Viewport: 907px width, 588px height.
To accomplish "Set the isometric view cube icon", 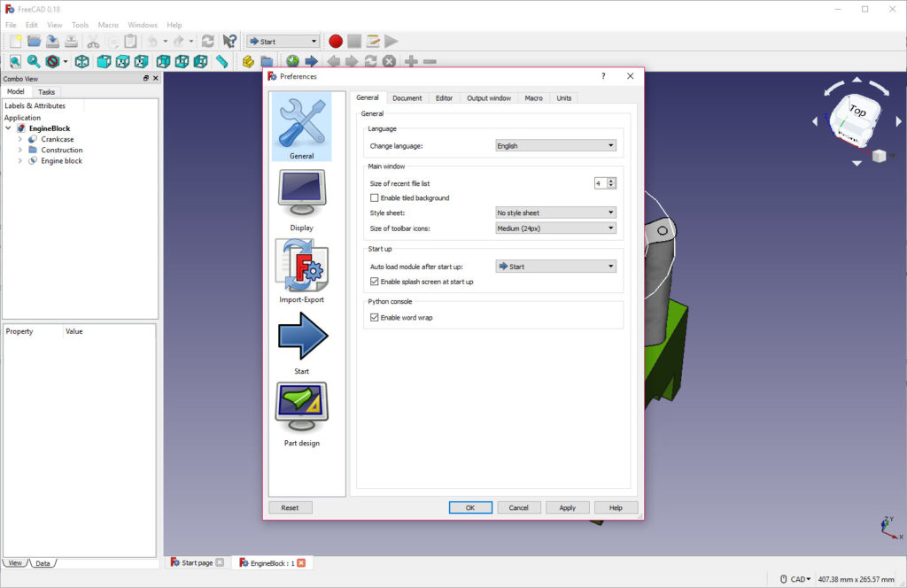I will pos(82,61).
